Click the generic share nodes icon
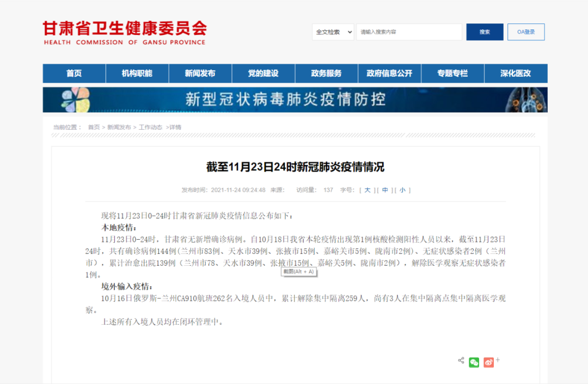This screenshot has width=588, height=384. click(x=461, y=360)
